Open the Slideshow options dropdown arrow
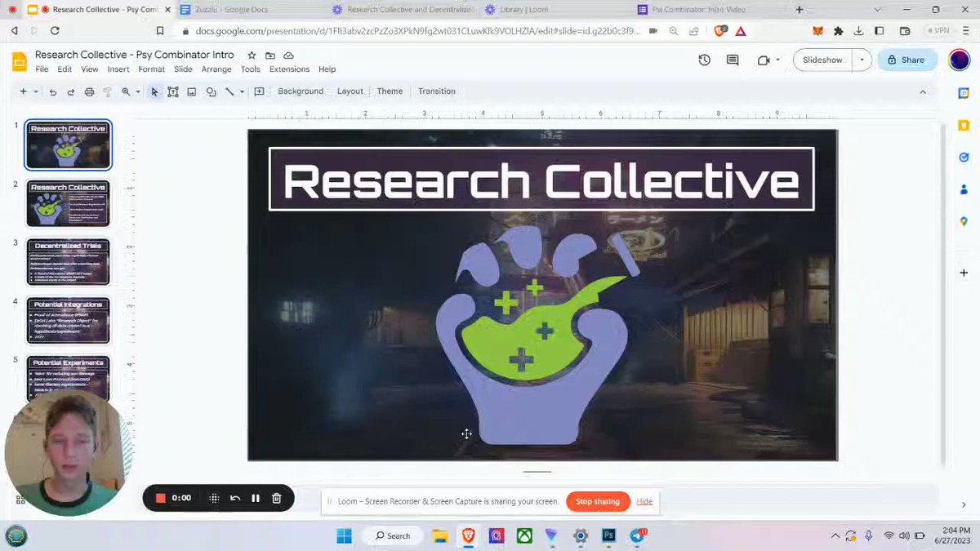The width and height of the screenshot is (980, 551). point(862,60)
